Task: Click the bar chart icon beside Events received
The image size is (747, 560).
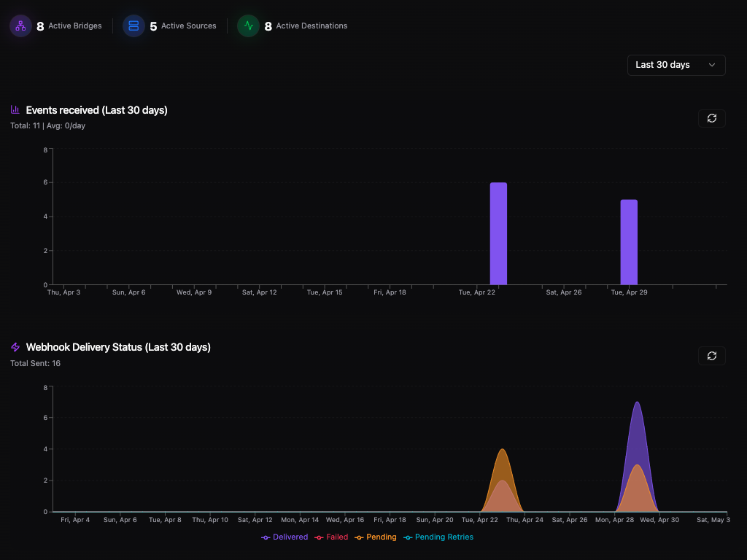Action: [x=15, y=109]
